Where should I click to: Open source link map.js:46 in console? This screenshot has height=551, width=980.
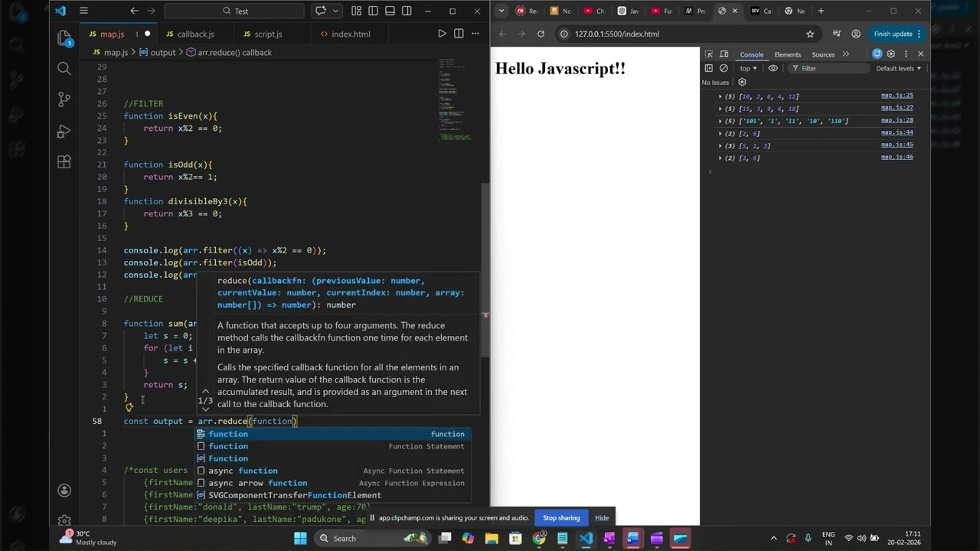pos(897,157)
